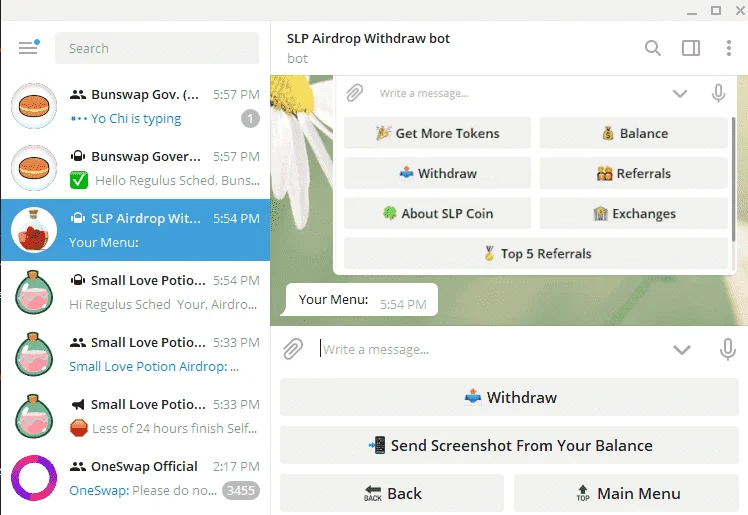Click the Search chats field

click(157, 48)
